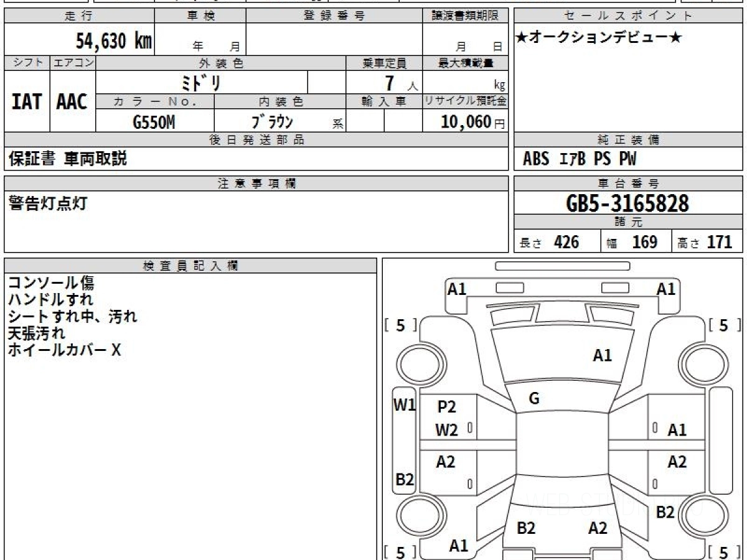The width and height of the screenshot is (747, 560).
Task: Click the 車台番号 heading
Action: click(629, 184)
